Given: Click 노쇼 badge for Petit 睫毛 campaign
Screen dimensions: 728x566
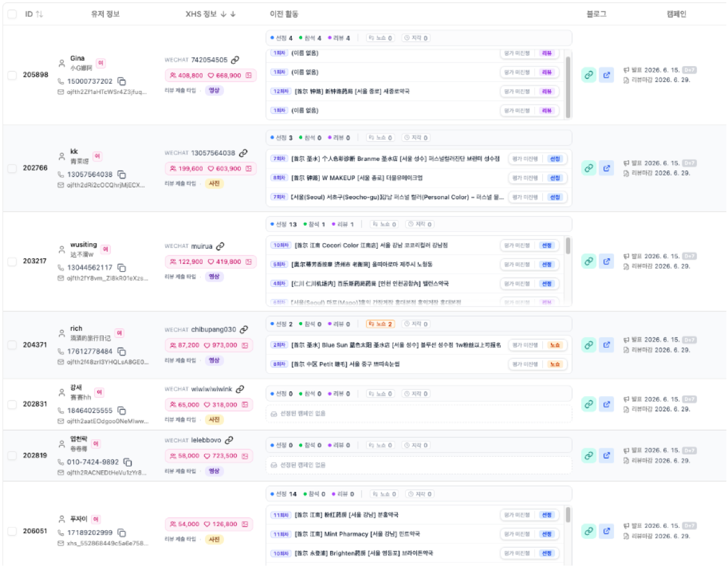Looking at the screenshot, I should point(554,365).
